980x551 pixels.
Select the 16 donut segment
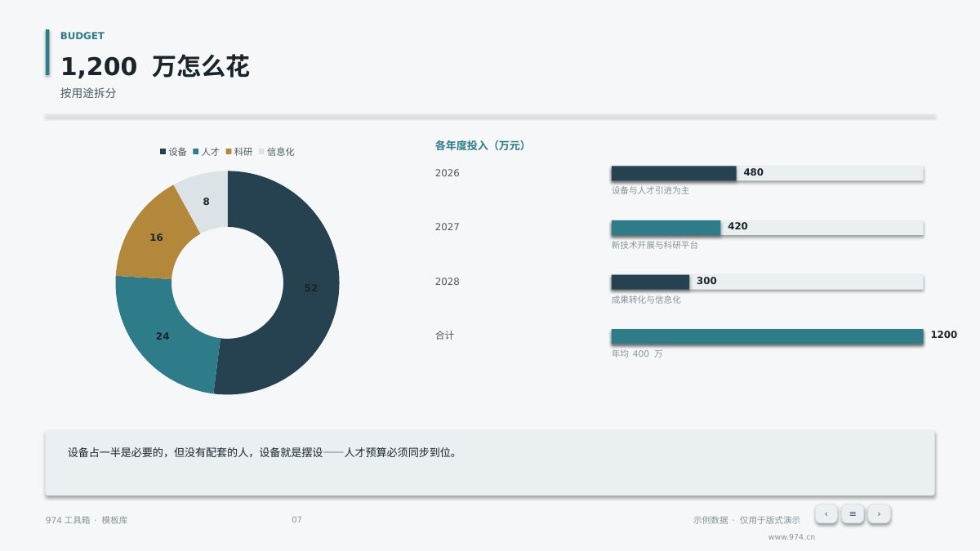tap(156, 238)
